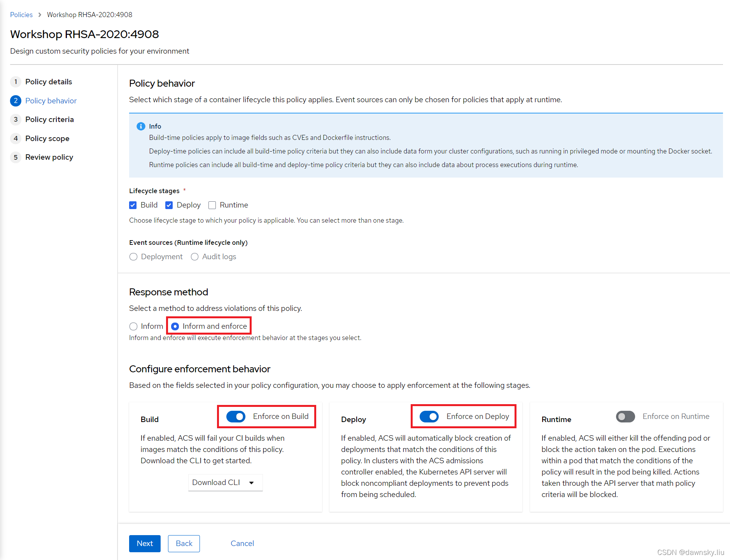Click the Back button
730x560 pixels.
184,544
